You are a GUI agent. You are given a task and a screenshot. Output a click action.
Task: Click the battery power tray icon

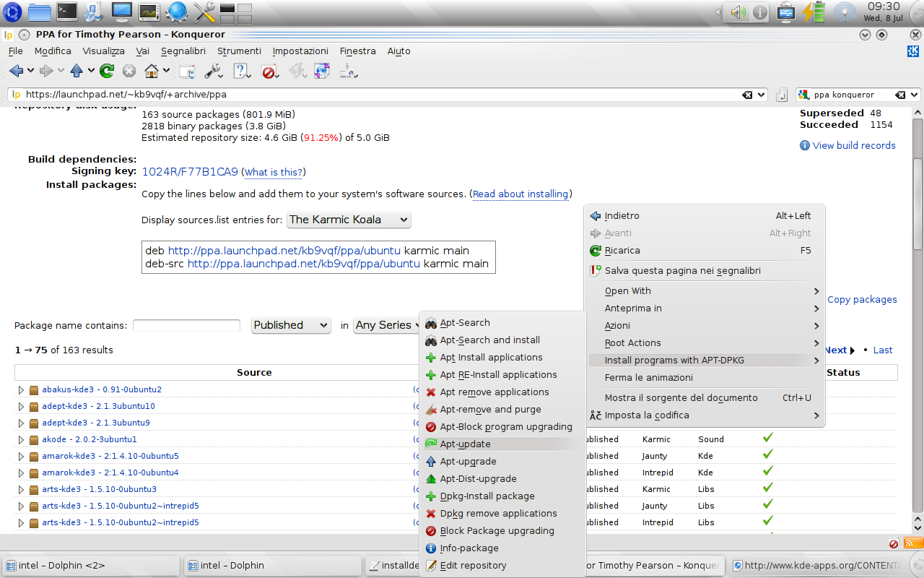pos(814,12)
